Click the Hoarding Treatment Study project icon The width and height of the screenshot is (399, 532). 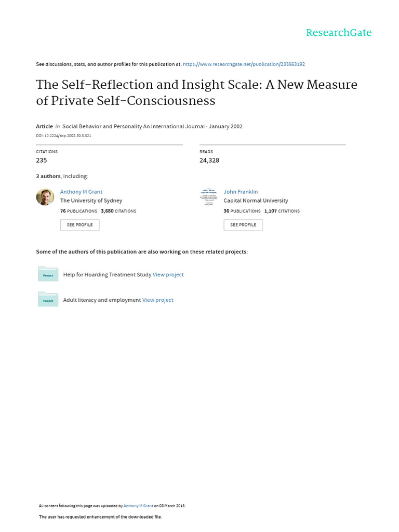coord(48,274)
